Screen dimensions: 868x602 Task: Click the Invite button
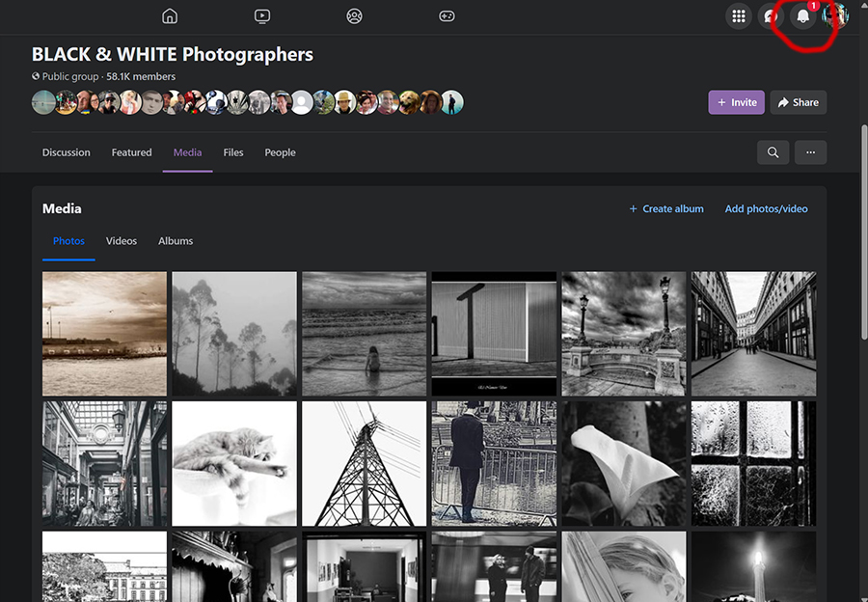(736, 102)
